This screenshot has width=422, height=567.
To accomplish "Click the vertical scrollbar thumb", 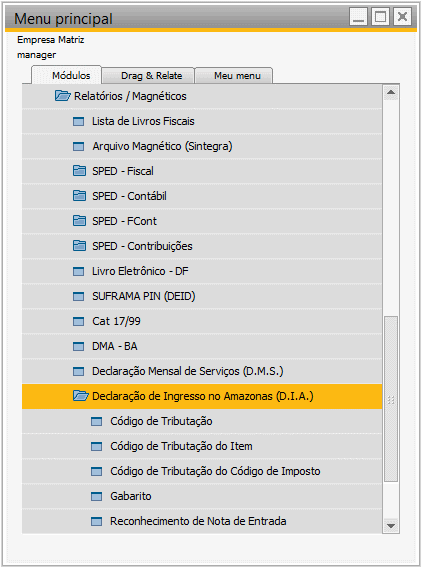I will [x=391, y=399].
